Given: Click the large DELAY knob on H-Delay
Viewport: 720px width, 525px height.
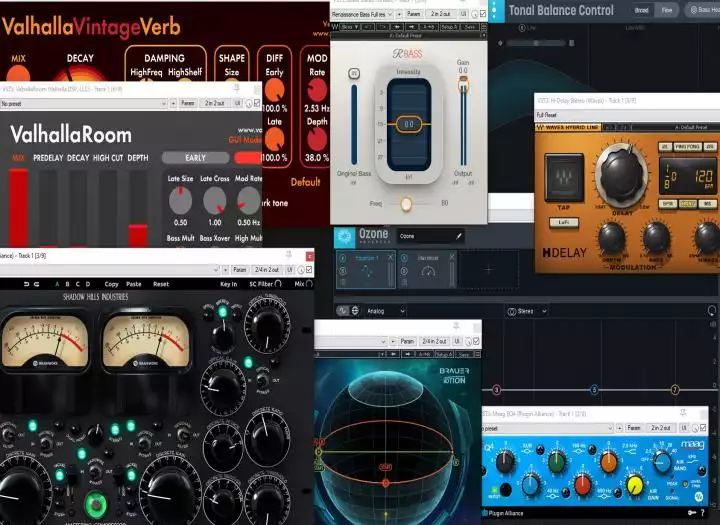Looking at the screenshot, I should tap(621, 175).
